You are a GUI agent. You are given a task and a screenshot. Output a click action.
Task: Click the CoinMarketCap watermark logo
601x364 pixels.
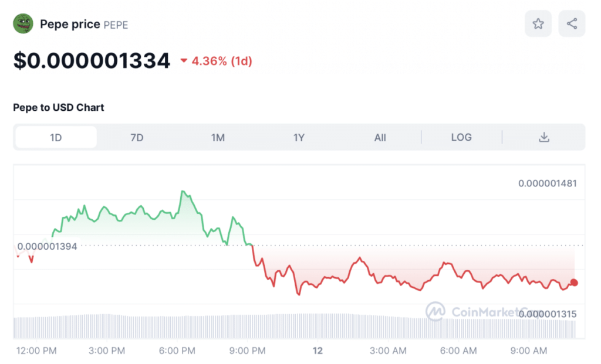coord(435,311)
